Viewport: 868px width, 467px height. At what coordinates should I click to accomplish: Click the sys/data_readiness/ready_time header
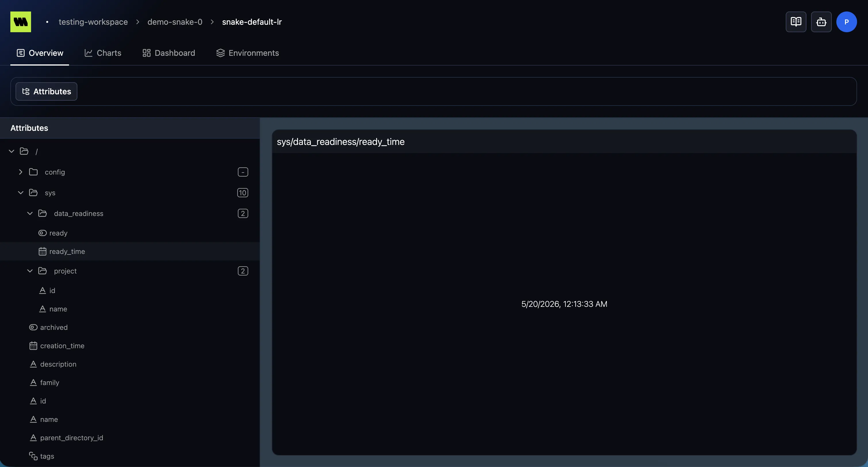click(x=341, y=142)
